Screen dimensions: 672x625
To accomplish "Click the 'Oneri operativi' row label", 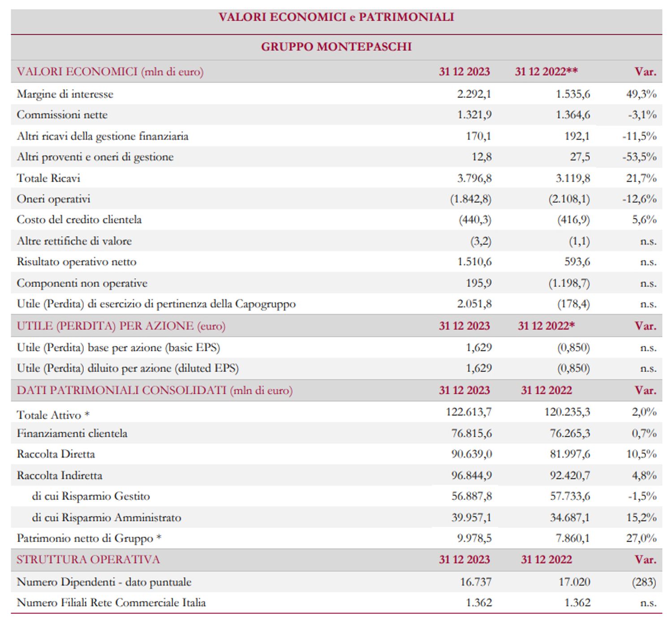I will point(53,199).
